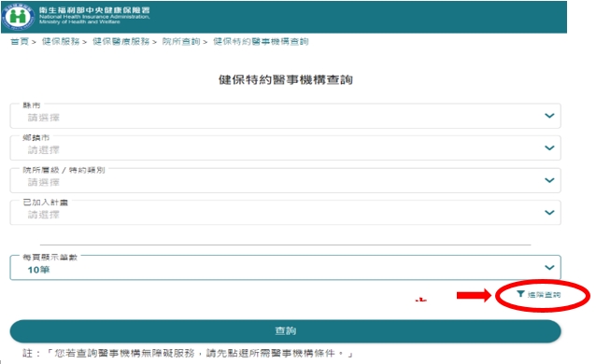Screen dimensions: 596x364
Task: Expand the 已加入計畫 chevron arrow
Action: point(549,213)
